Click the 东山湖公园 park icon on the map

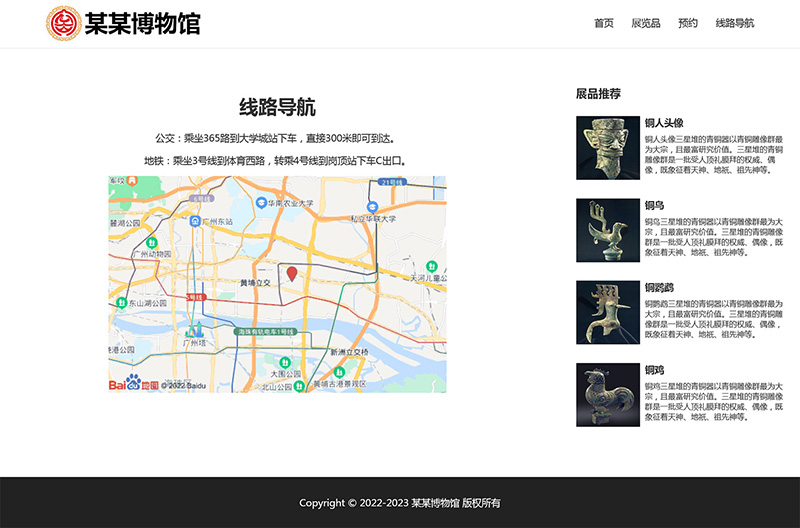(120, 302)
